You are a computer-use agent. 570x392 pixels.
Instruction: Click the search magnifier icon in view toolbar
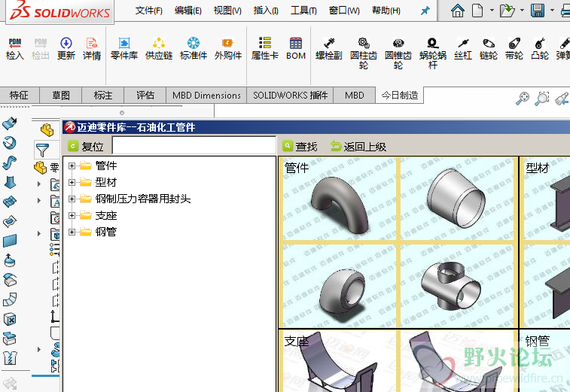(523, 99)
